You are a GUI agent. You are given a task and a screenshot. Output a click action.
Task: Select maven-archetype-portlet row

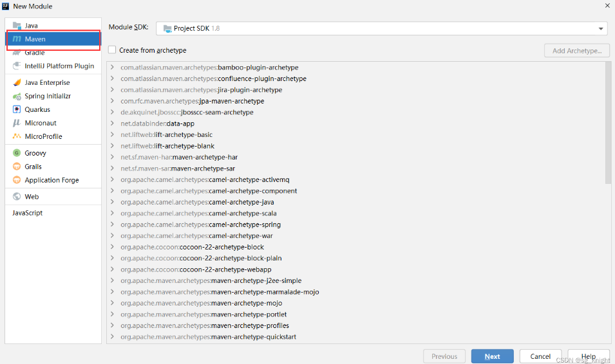[356, 314]
